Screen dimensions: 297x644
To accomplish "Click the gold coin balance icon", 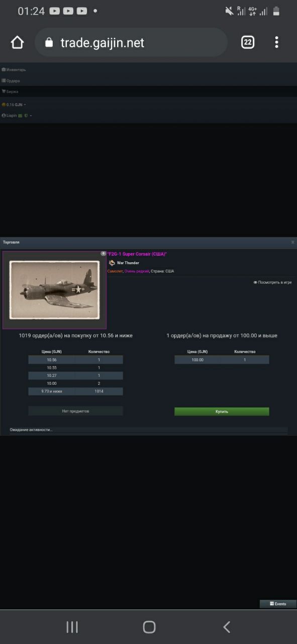I will (4, 105).
